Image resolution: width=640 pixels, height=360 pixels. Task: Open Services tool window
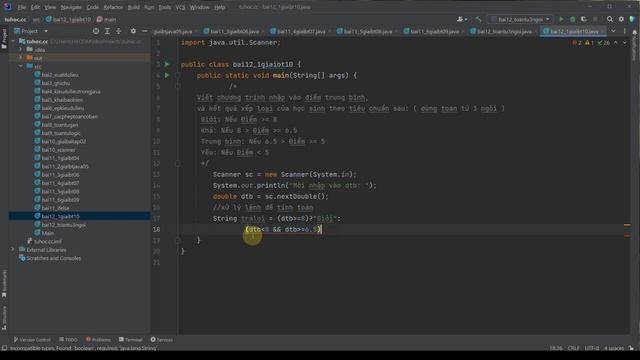coord(162,340)
